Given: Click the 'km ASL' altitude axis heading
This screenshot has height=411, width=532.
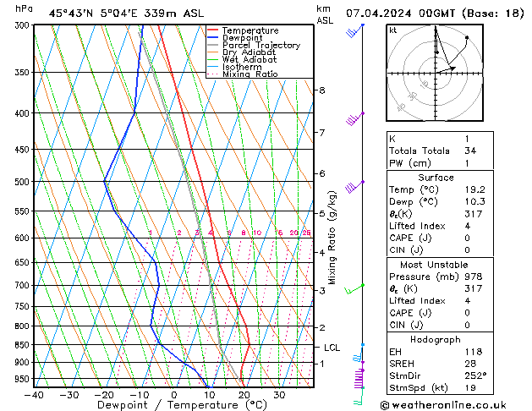Looking at the screenshot, I should coord(324,14).
